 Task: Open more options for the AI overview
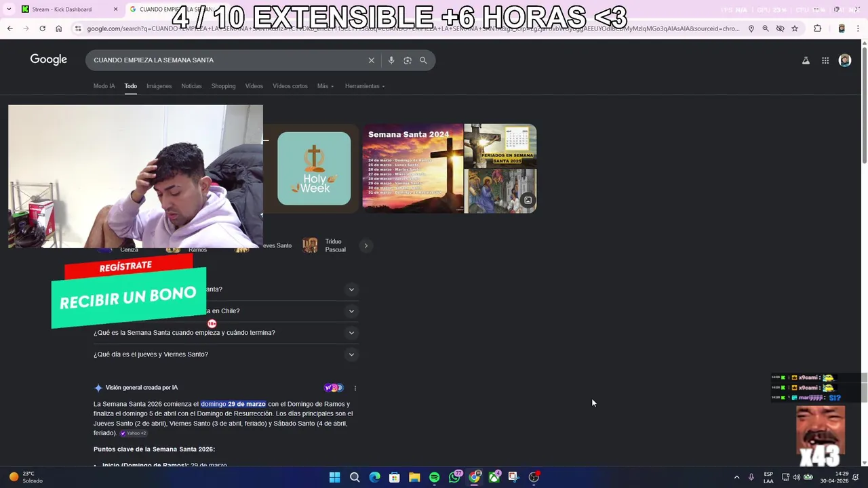[x=355, y=388]
